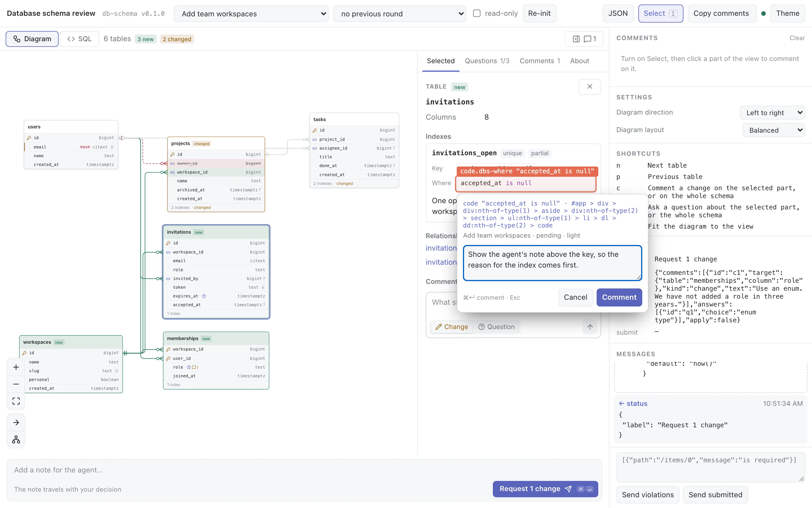Switch comment type to Question
The height and width of the screenshot is (508, 812).
click(x=496, y=327)
